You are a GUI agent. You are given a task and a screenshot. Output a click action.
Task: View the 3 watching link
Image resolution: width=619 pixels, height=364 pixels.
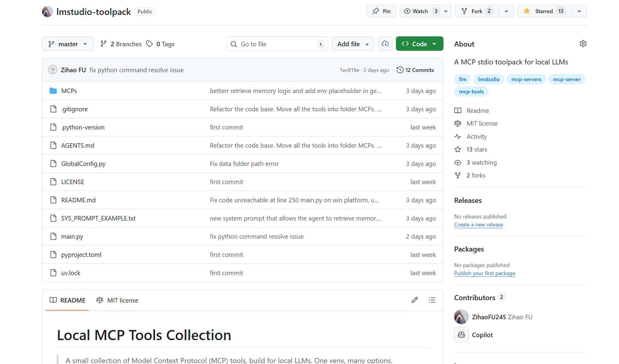pos(476,162)
